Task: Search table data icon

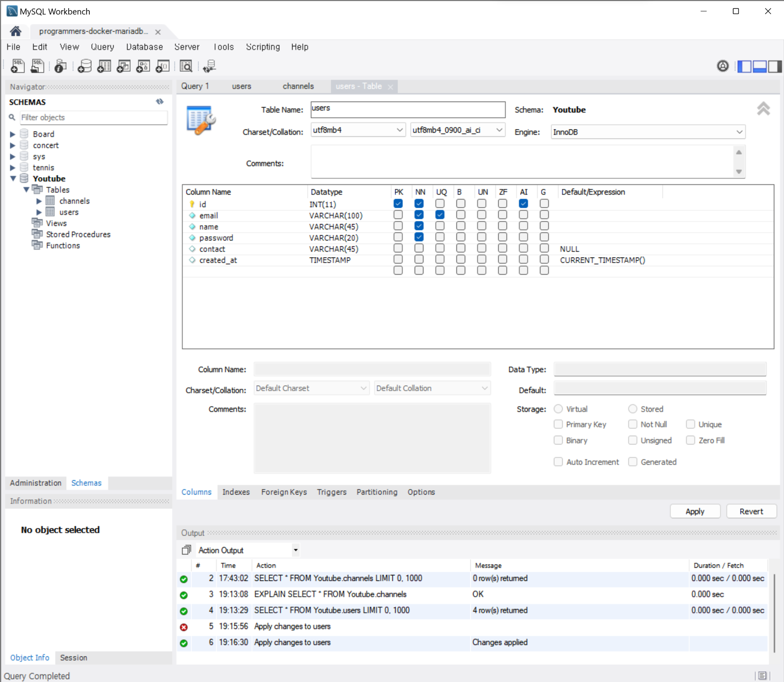Action: pos(186,66)
